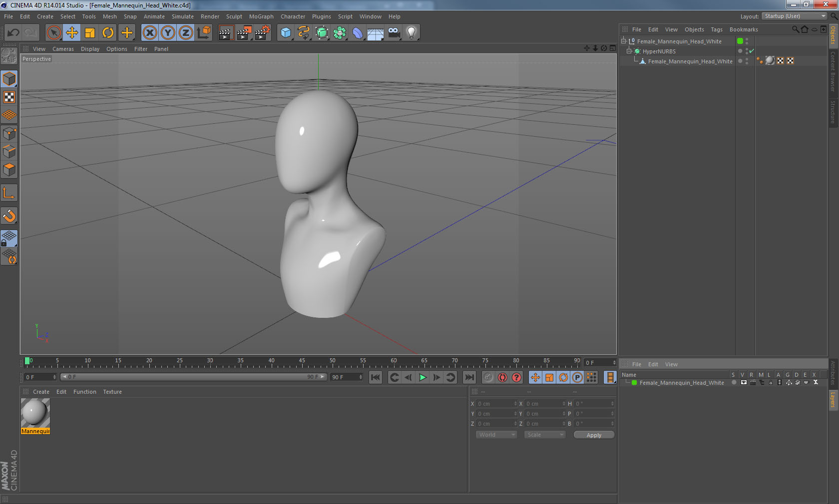Enable the Snap magnet icon
The image size is (839, 504).
click(9, 216)
